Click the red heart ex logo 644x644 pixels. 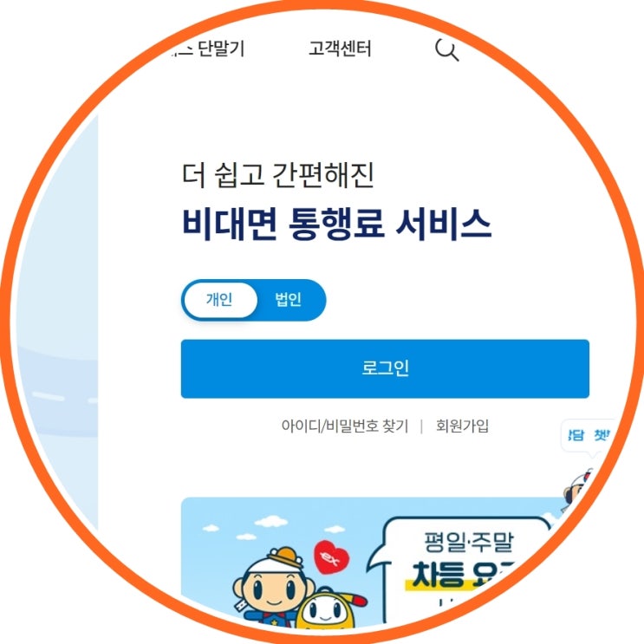pyautogui.click(x=331, y=557)
